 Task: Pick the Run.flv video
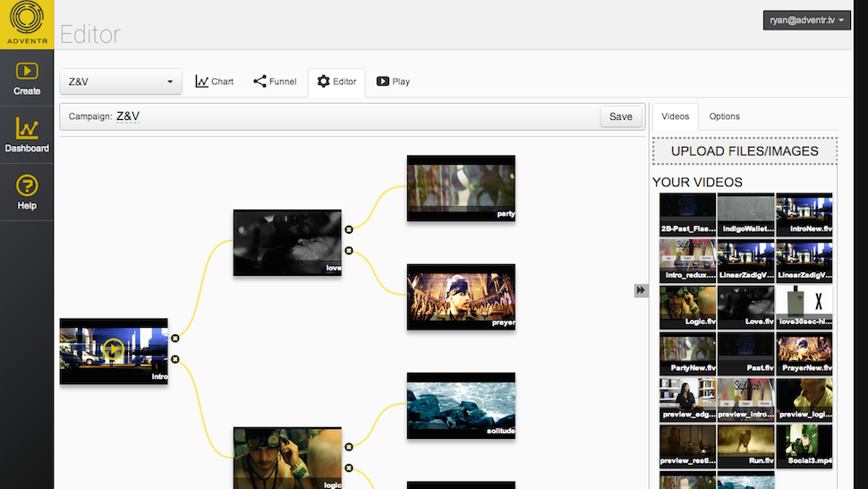[745, 446]
